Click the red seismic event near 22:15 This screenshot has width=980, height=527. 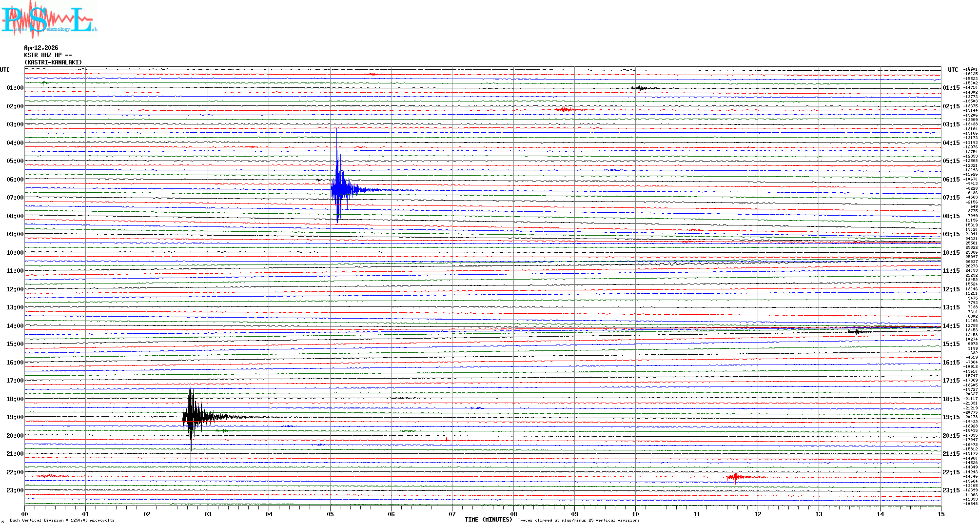pyautogui.click(x=735, y=477)
